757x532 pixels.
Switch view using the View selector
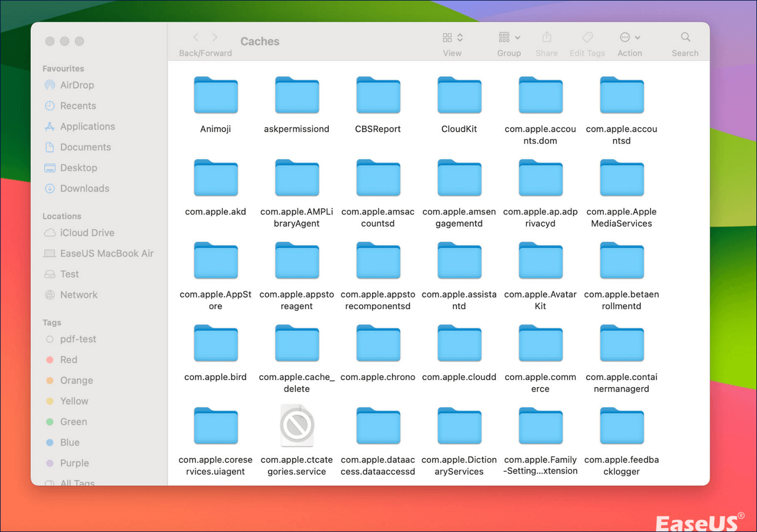(452, 38)
